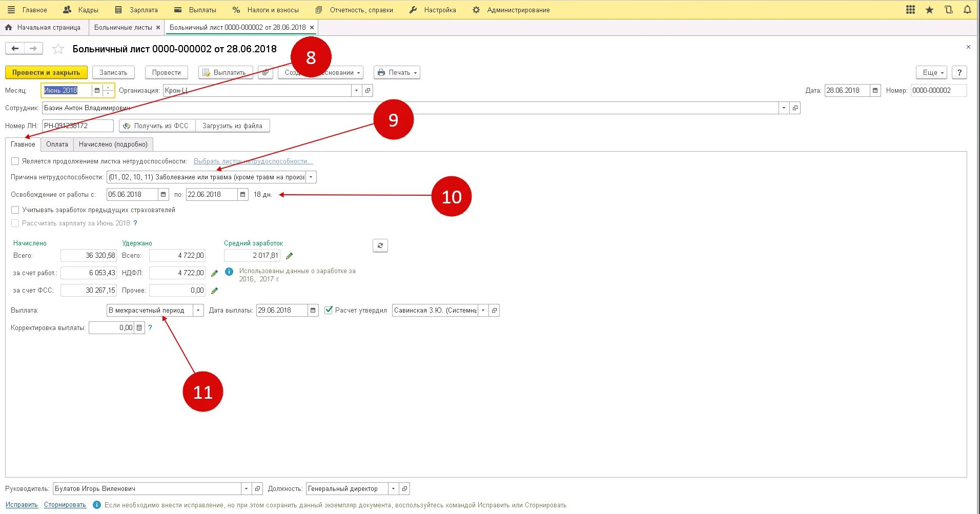The height and width of the screenshot is (514, 980).
Task: Go back with the left arrow
Action: [x=15, y=48]
